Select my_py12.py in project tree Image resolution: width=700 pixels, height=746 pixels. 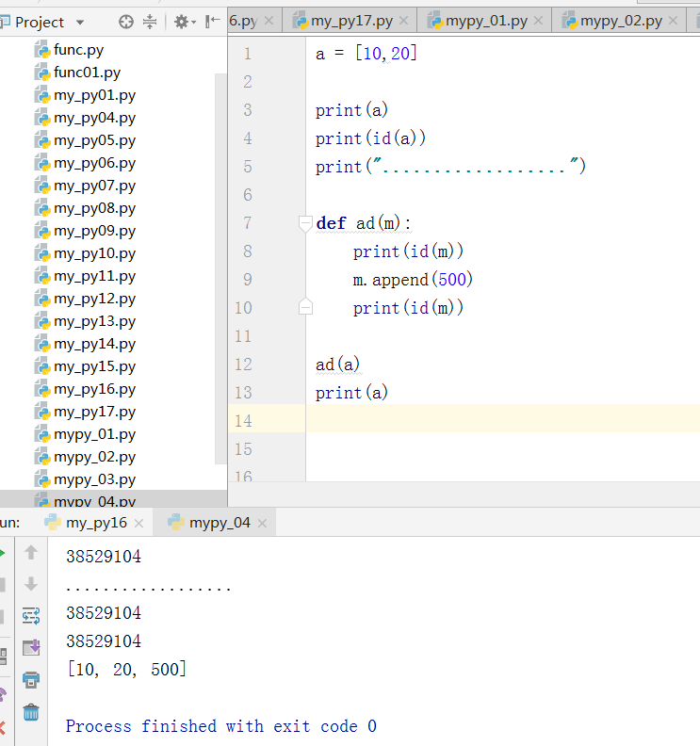(x=86, y=299)
